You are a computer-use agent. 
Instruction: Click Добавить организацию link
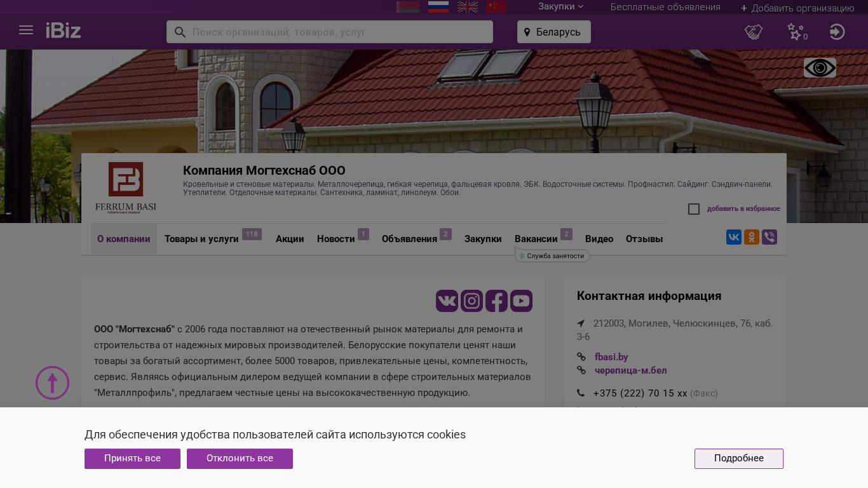797,8
